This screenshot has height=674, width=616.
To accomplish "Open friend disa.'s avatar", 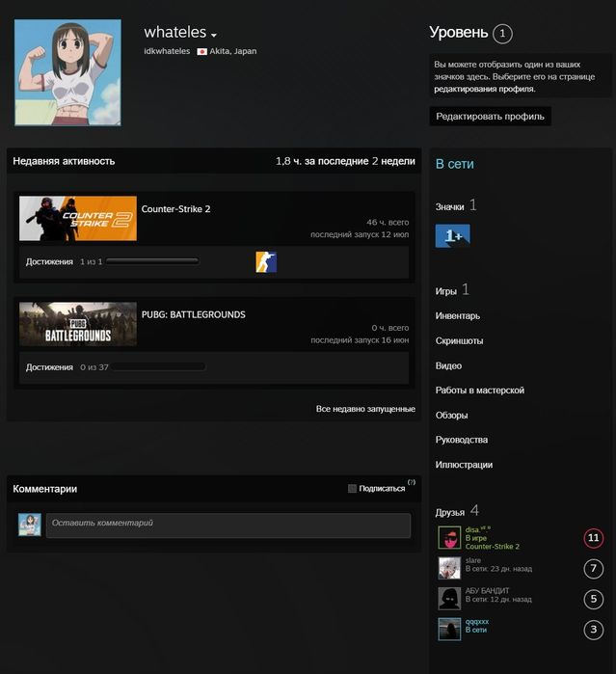I will coord(449,537).
